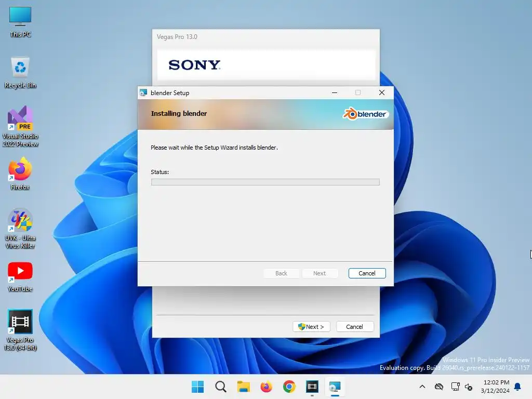Cancel the Vegas Pro 13.0 installer
Screen dimensions: 532x399
[354, 327]
